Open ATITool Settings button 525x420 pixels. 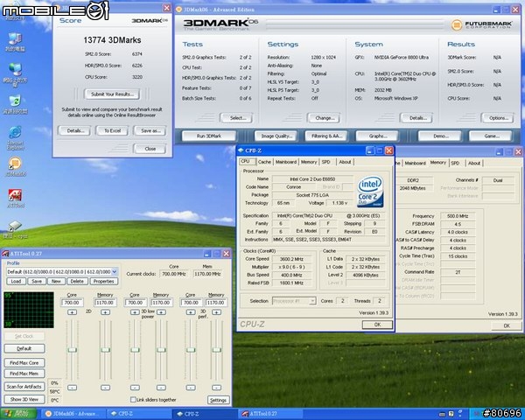218,400
